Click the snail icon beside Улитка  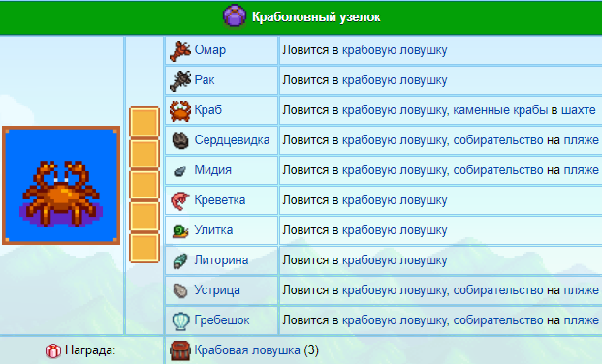(x=180, y=231)
